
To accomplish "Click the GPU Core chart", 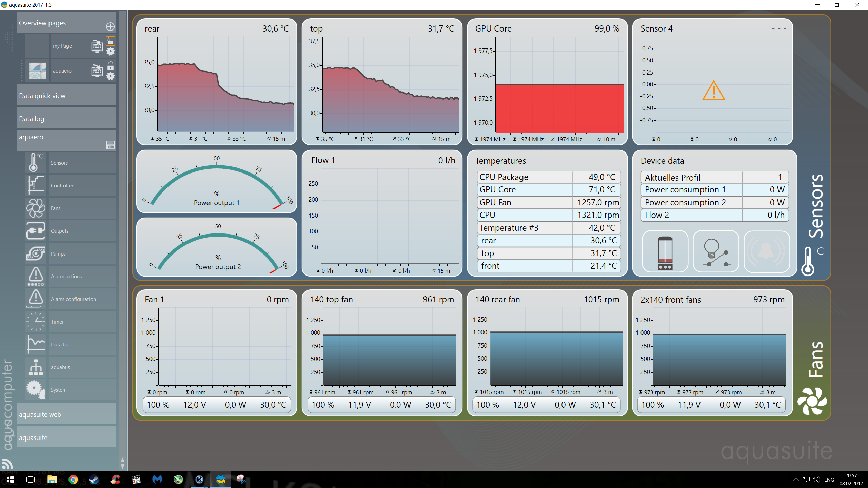I will pos(547,82).
